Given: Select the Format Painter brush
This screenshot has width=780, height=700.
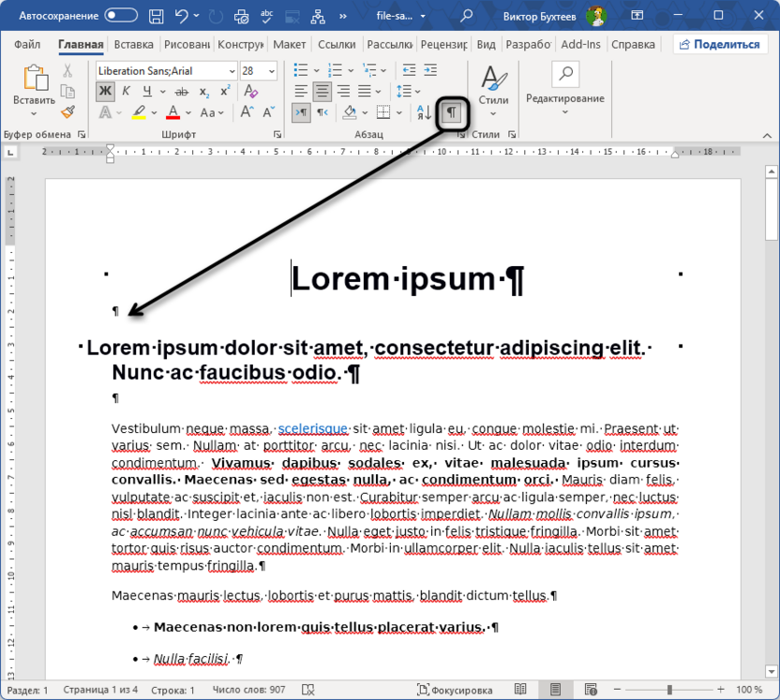Looking at the screenshot, I should coord(68,112).
